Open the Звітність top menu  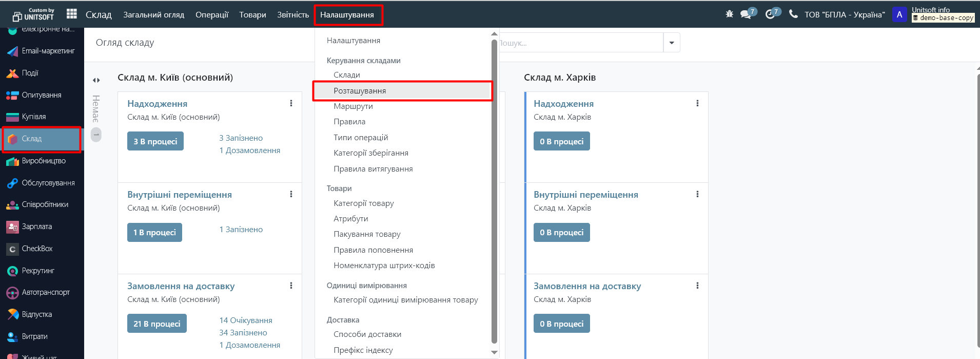point(293,15)
